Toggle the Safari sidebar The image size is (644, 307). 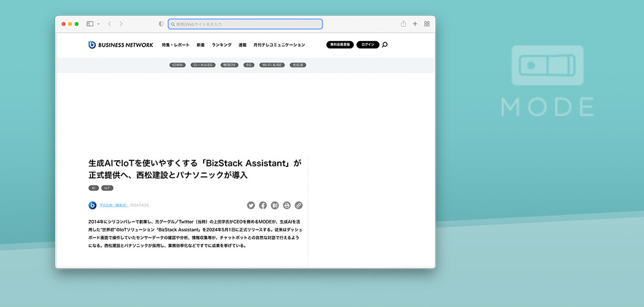(x=90, y=24)
